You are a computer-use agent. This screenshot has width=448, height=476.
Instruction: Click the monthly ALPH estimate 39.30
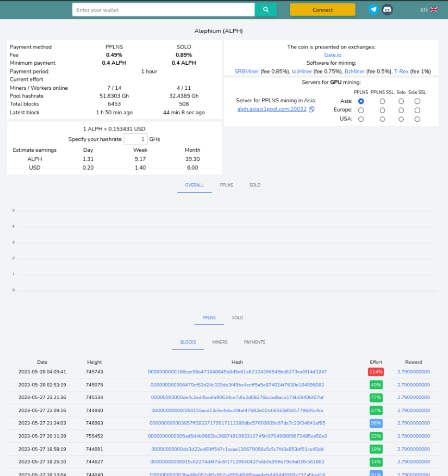tap(192, 159)
